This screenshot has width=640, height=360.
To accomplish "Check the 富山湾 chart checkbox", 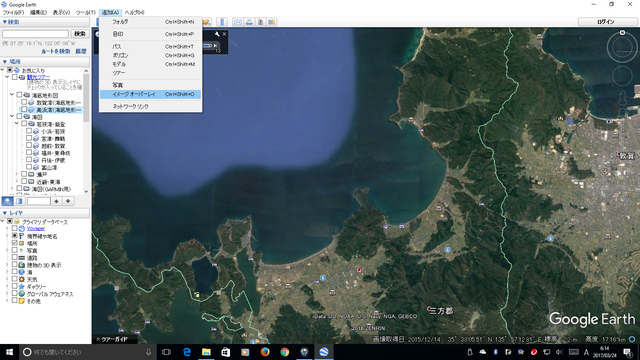I will point(29,167).
